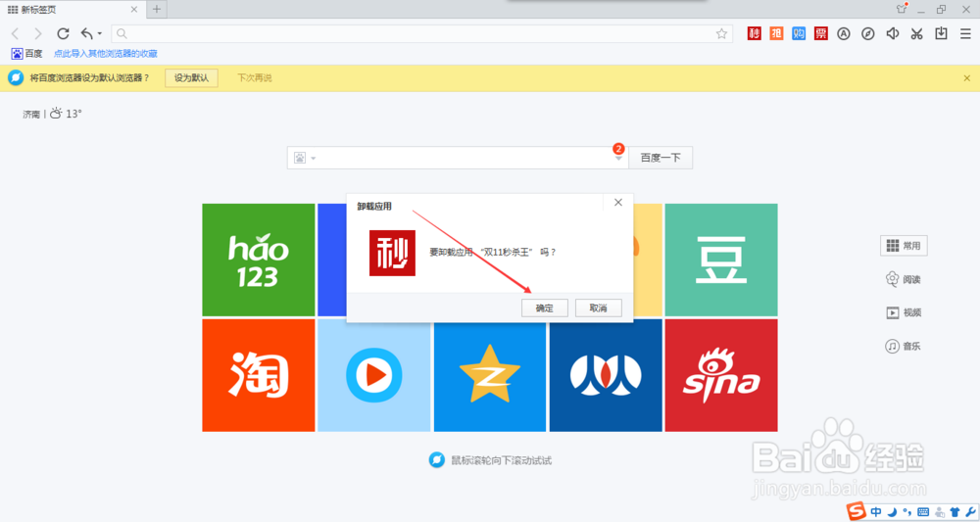Open the circled A app icon

(x=844, y=33)
